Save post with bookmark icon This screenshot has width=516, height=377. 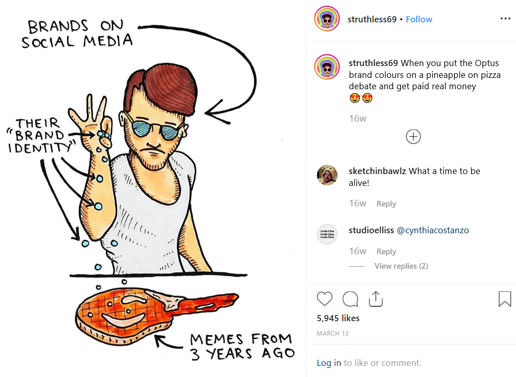click(x=505, y=299)
